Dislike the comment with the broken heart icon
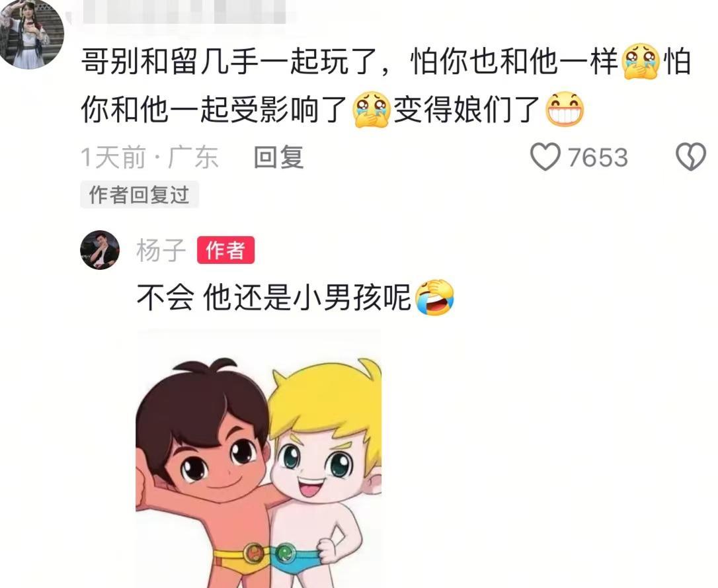 pos(690,157)
